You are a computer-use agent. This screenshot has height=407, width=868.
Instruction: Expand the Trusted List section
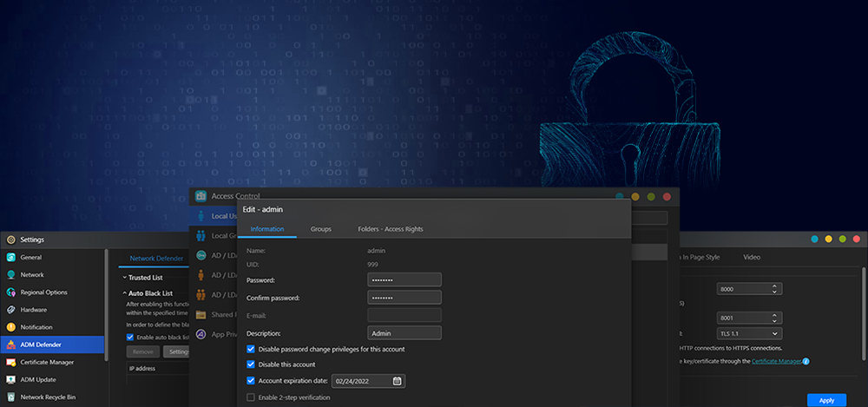pos(123,278)
